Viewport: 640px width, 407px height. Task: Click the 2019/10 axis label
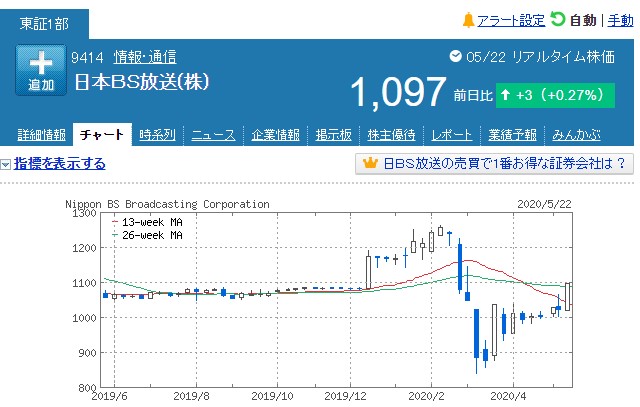272,396
